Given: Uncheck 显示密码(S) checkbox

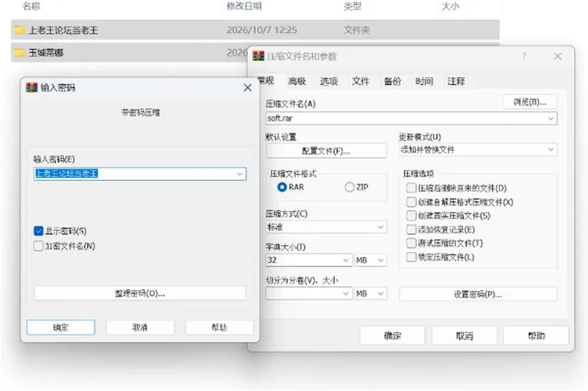Looking at the screenshot, I should [39, 231].
